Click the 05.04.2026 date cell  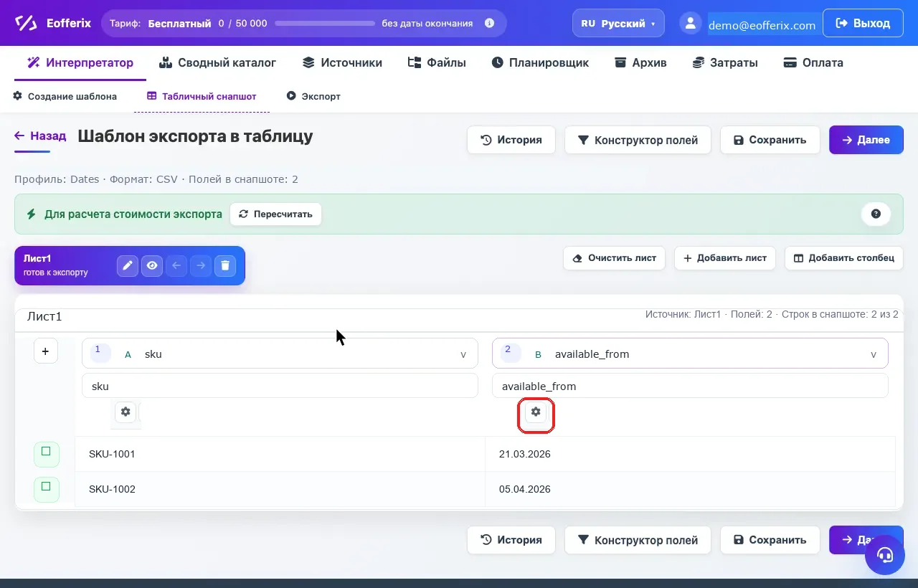click(690, 489)
